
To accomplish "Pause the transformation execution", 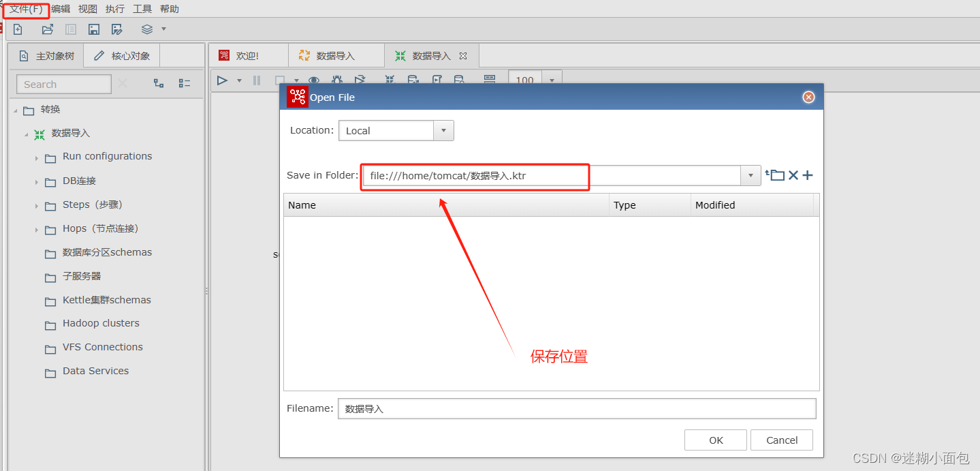I will pos(256,80).
